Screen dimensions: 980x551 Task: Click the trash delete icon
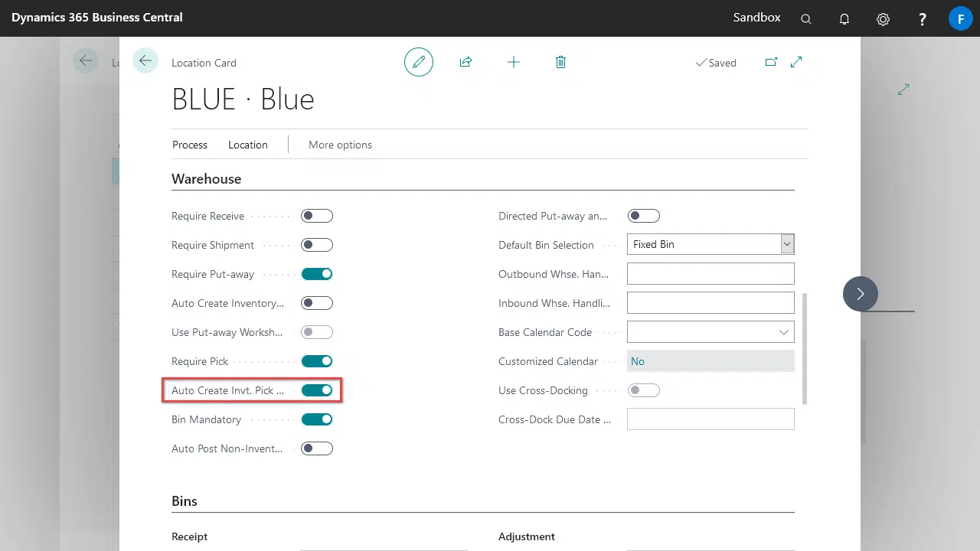[560, 62]
